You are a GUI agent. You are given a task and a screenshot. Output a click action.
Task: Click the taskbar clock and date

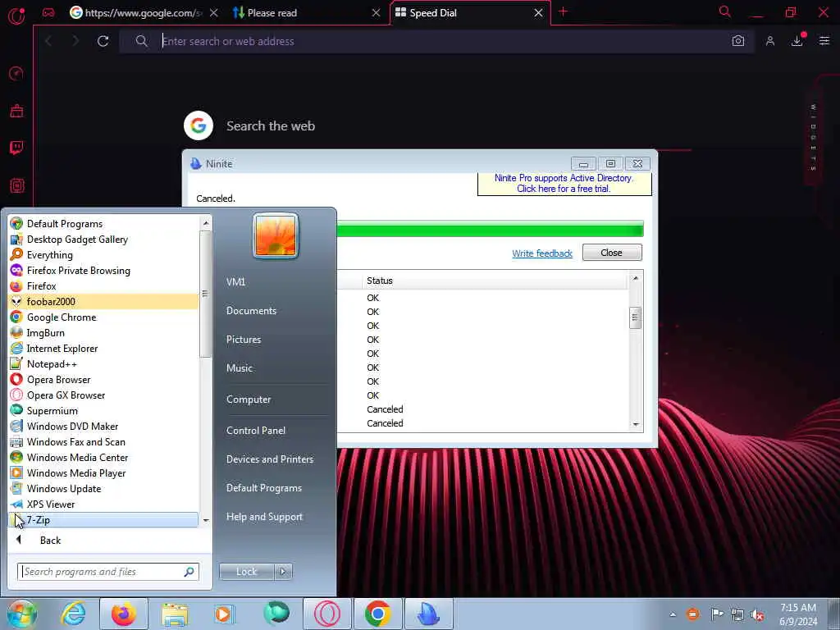coord(798,614)
